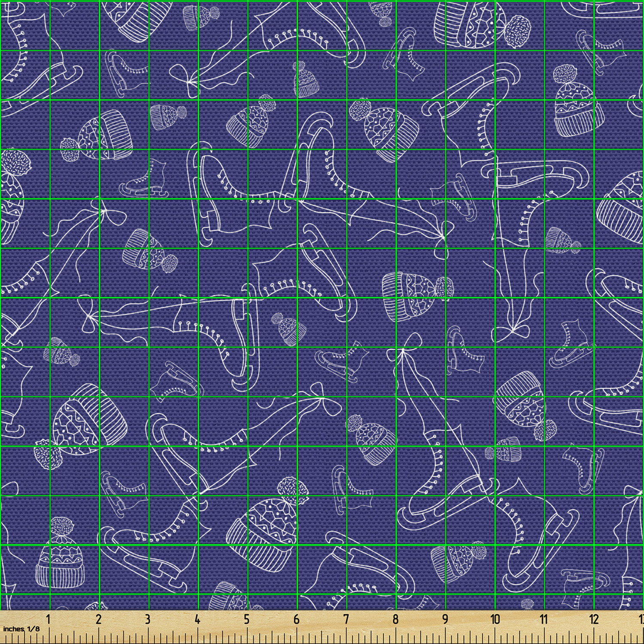Click the number 6 on the ruler
The image size is (644, 644).
click(296, 619)
